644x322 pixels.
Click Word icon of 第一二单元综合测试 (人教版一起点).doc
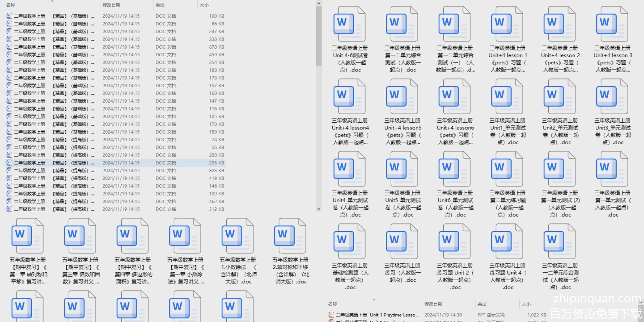(402, 24)
